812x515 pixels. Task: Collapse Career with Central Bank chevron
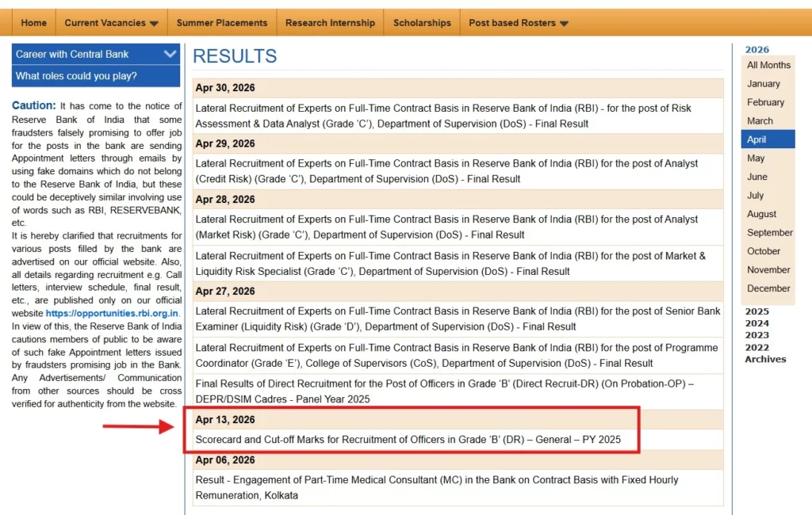coord(170,54)
